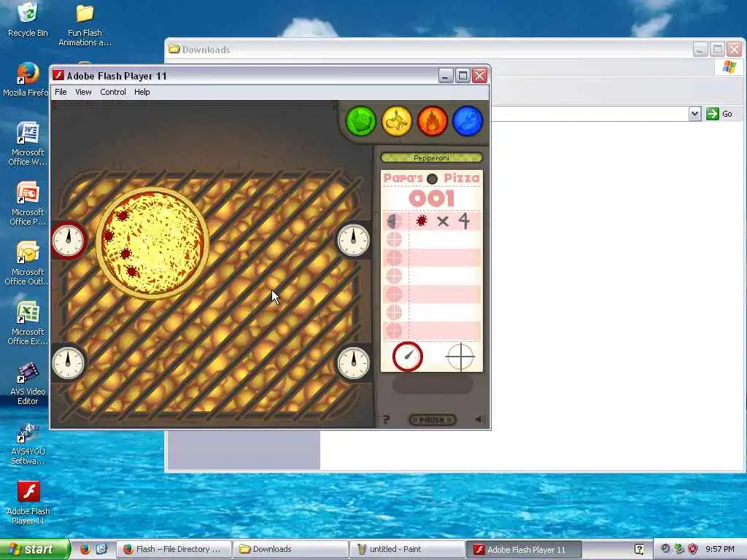Click the pepperoni topping icon on the ticket
This screenshot has width=747, height=560.
[x=421, y=221]
